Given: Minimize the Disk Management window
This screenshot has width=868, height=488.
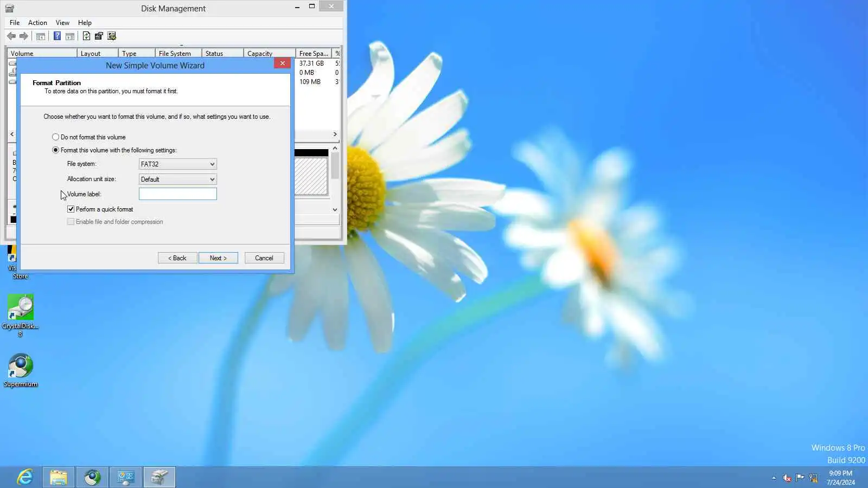Looking at the screenshot, I should coord(297,7).
